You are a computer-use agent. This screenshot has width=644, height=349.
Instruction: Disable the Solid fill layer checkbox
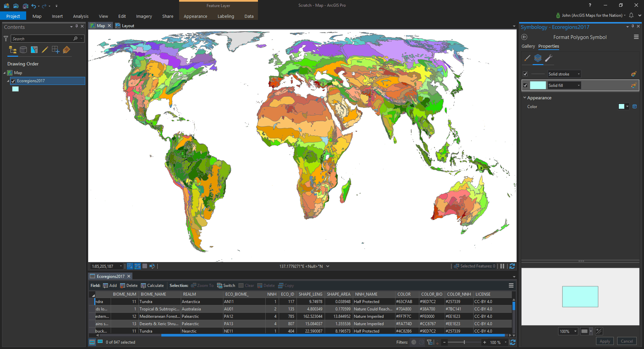(525, 86)
